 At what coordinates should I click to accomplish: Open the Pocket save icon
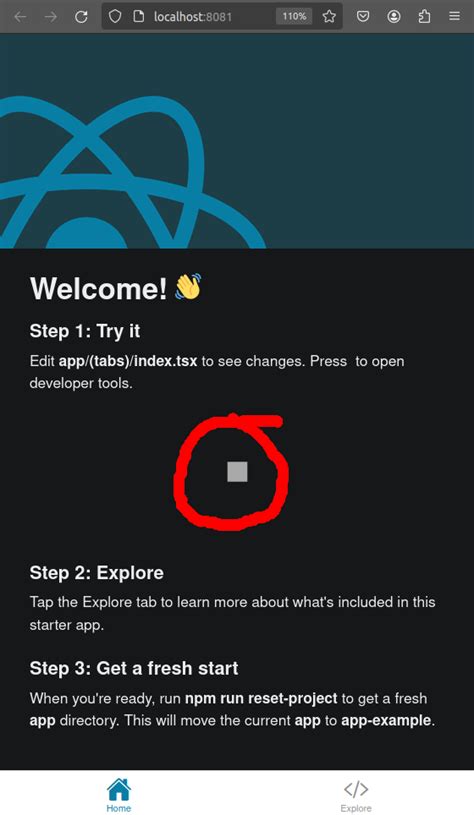pyautogui.click(x=363, y=17)
